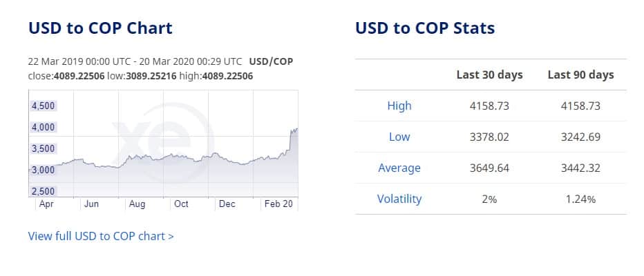Select the Last 30 days column header

490,75
